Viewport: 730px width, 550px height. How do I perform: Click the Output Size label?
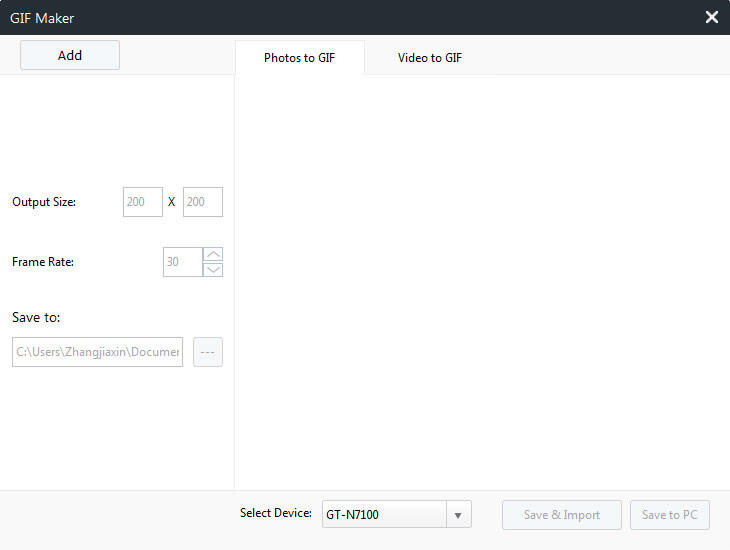[x=44, y=202]
